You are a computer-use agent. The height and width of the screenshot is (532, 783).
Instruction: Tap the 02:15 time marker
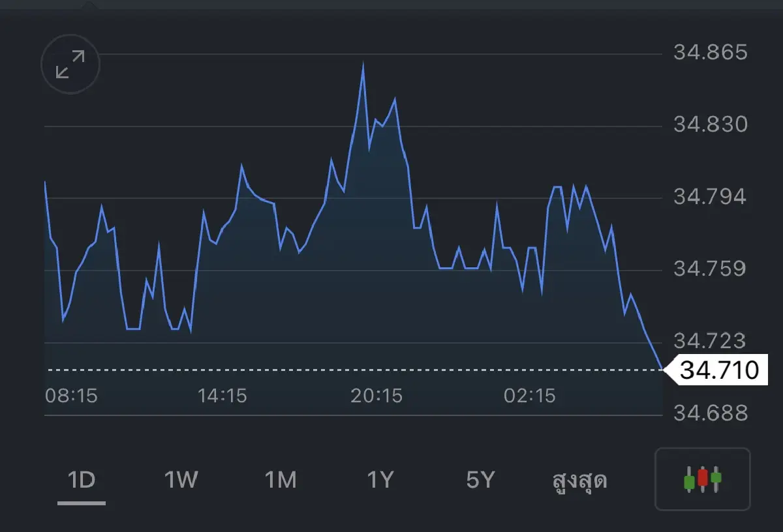pos(530,396)
